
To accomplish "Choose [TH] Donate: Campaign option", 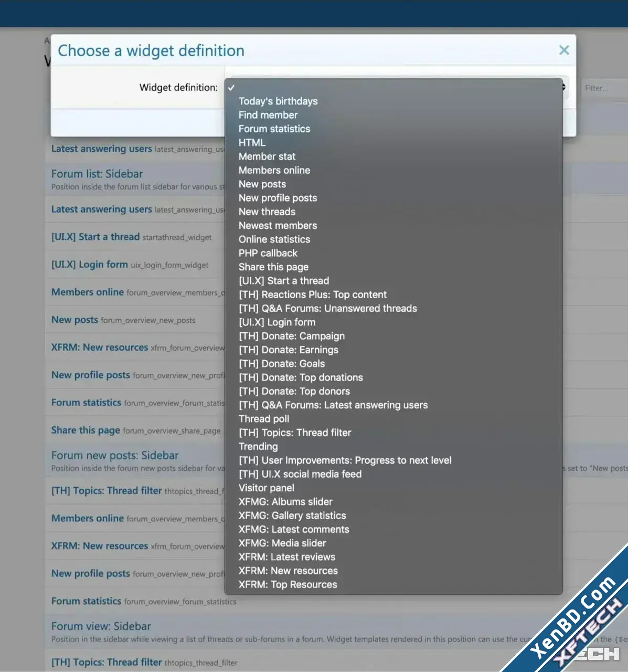I will pyautogui.click(x=393, y=336).
